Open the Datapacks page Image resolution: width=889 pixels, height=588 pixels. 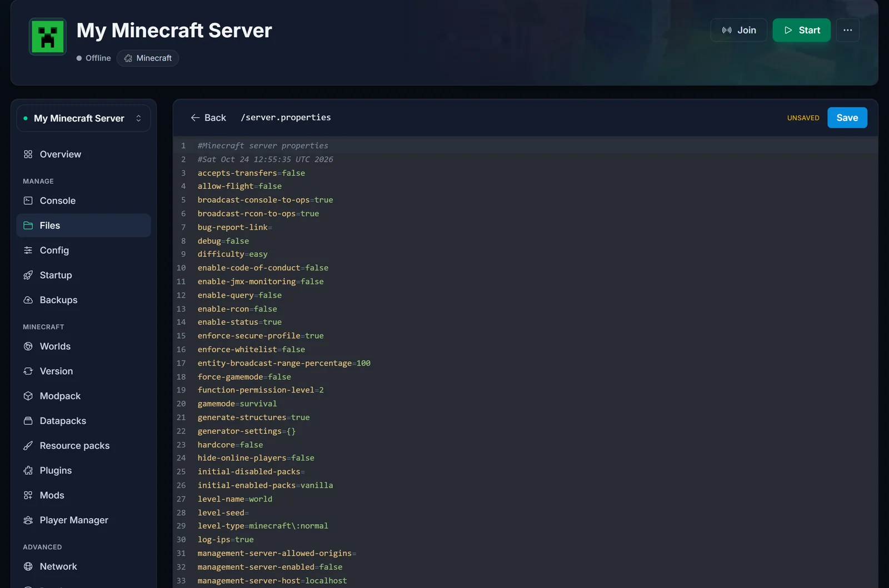point(83,421)
